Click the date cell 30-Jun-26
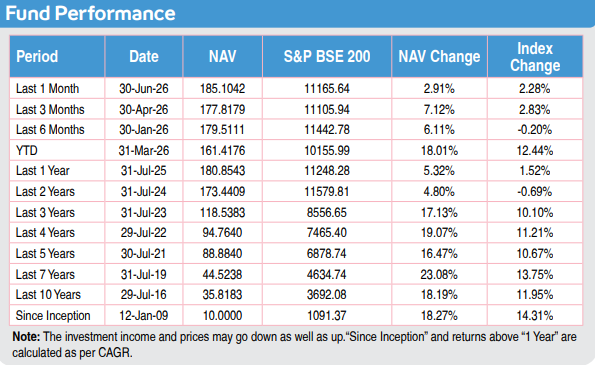The width and height of the screenshot is (595, 365). click(143, 88)
